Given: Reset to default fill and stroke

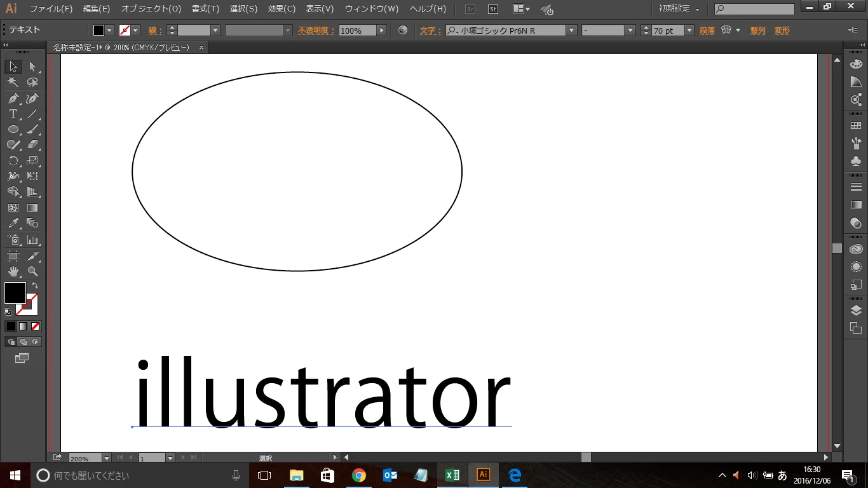Looking at the screenshot, I should pyautogui.click(x=8, y=312).
